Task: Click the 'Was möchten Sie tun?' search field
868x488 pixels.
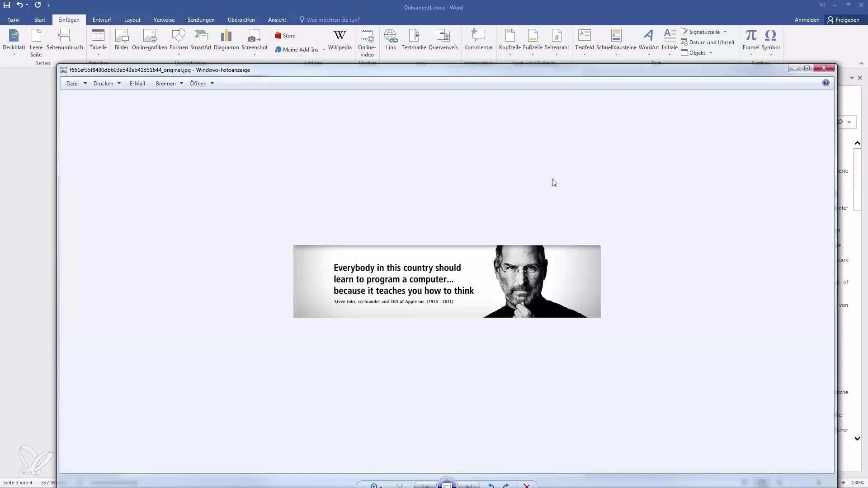Action: (333, 20)
